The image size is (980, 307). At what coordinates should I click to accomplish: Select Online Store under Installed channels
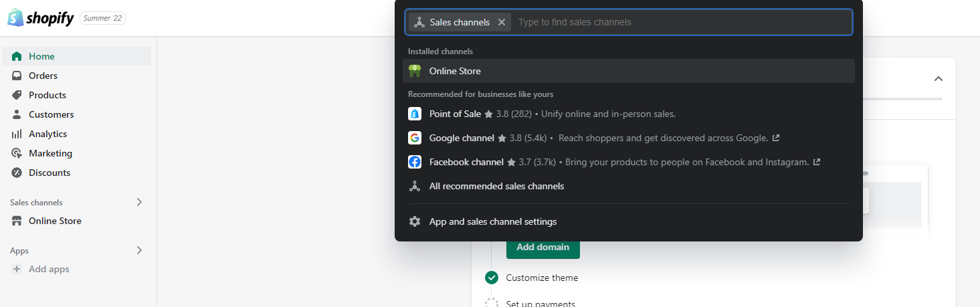tap(629, 71)
